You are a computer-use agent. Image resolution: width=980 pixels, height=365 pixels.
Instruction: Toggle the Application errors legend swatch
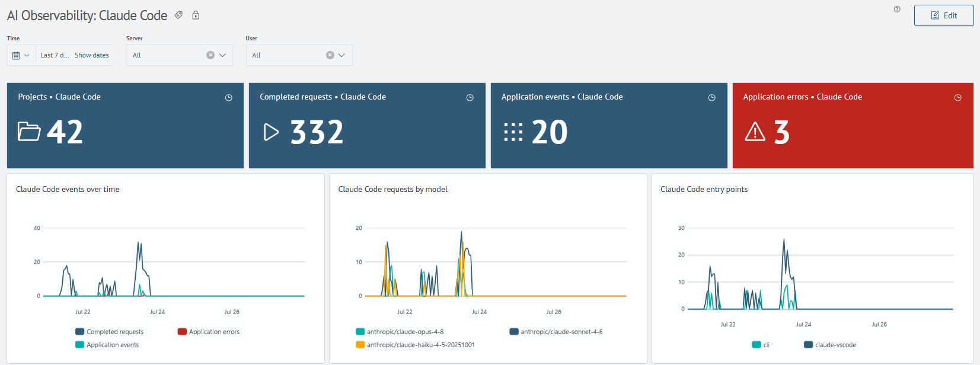point(182,332)
